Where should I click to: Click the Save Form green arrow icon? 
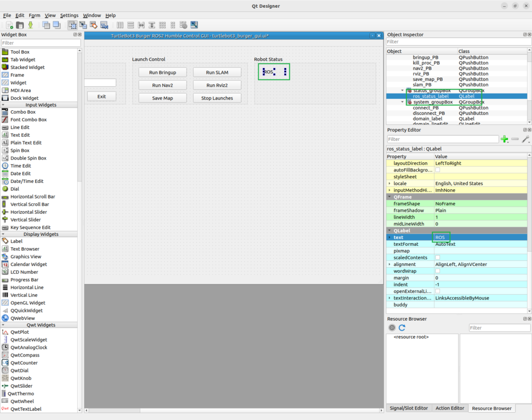tap(31, 25)
